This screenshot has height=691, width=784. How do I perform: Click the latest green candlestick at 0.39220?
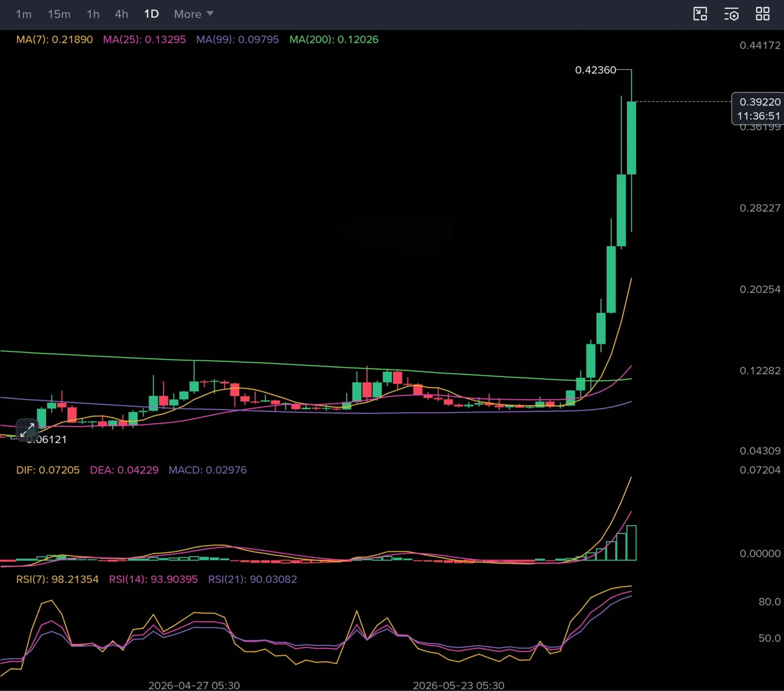[631, 138]
